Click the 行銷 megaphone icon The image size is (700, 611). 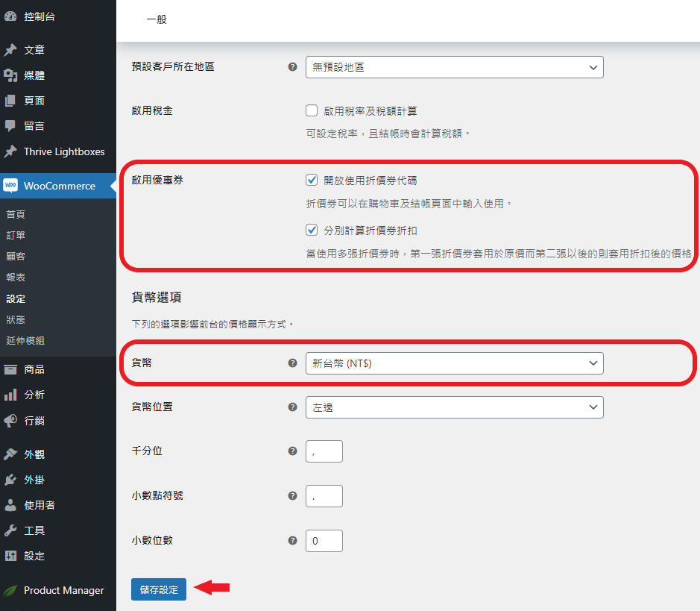(x=10, y=421)
